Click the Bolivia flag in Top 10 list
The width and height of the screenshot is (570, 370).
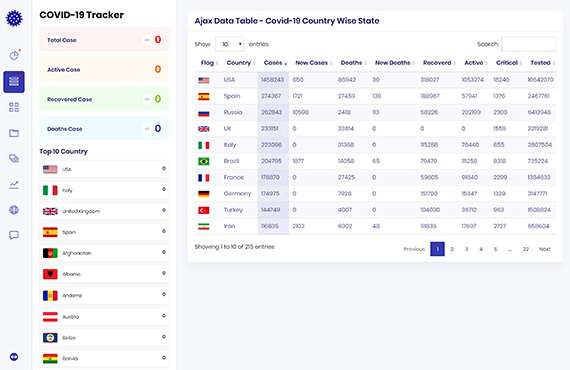pos(50,359)
